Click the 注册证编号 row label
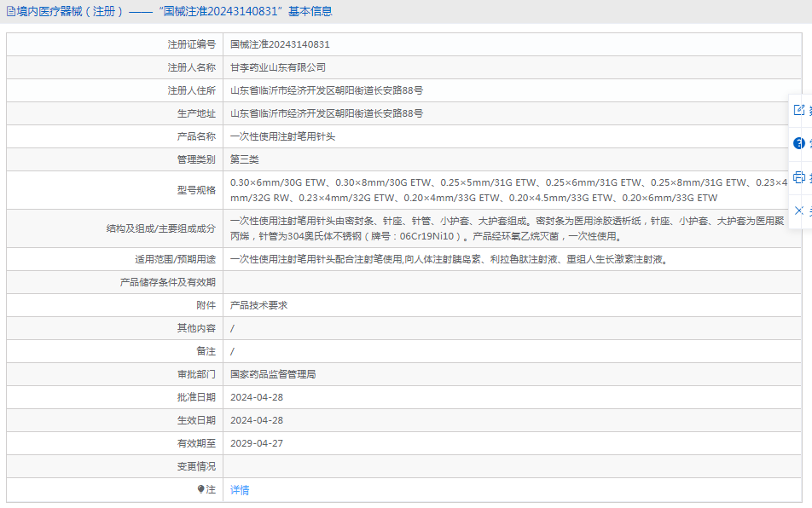This screenshot has height=508, width=812. [192, 44]
